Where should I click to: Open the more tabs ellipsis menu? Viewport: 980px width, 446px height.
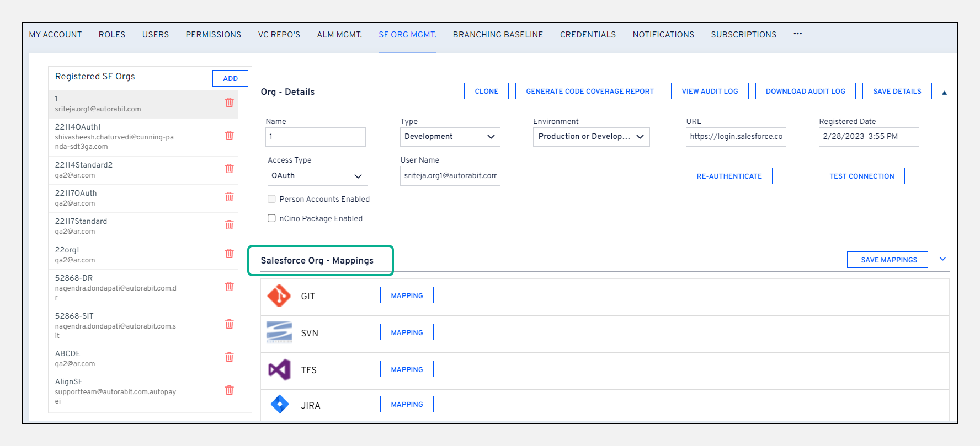(797, 34)
